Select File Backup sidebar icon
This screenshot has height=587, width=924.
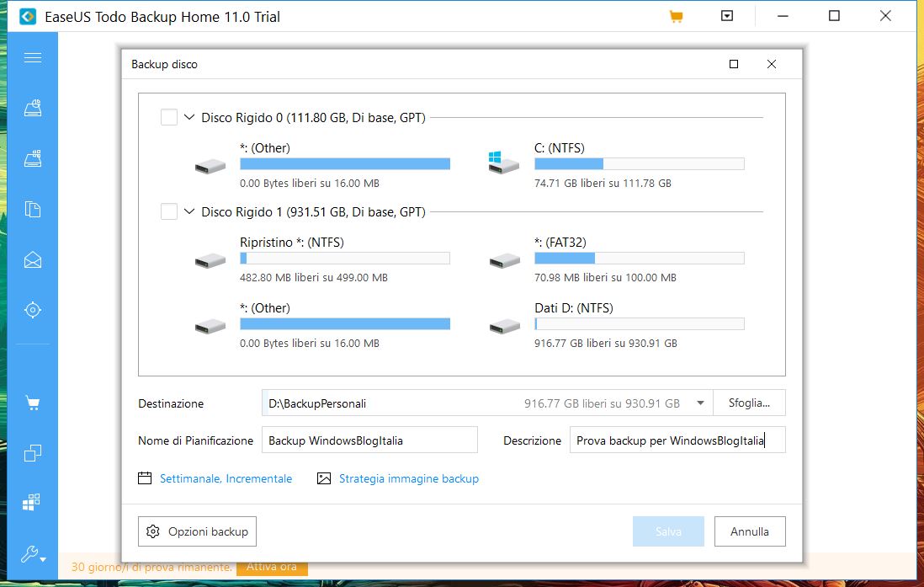(x=33, y=209)
